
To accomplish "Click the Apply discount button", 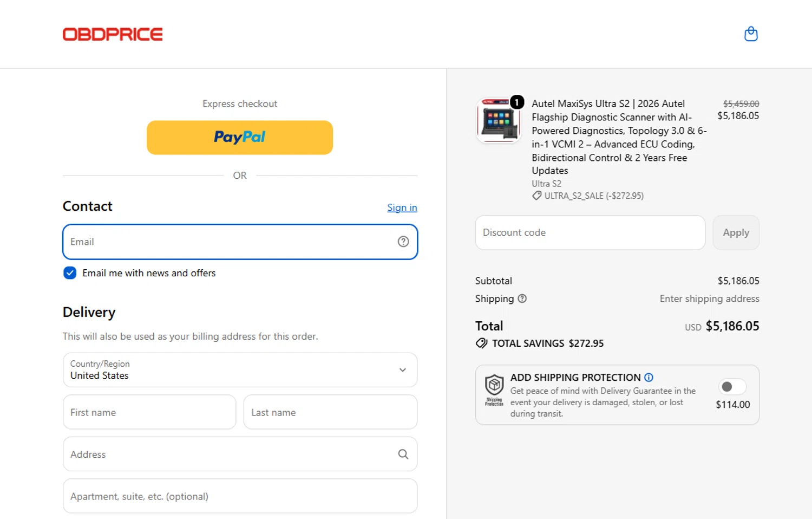I will click(736, 232).
